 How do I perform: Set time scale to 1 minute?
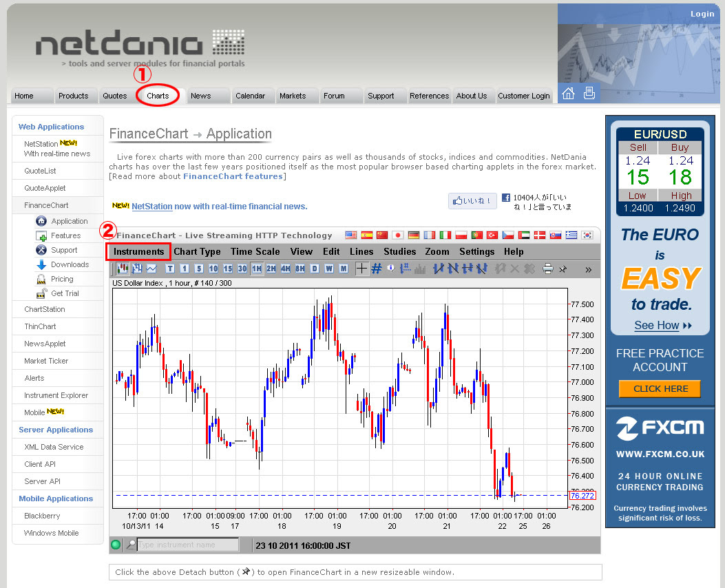point(184,269)
